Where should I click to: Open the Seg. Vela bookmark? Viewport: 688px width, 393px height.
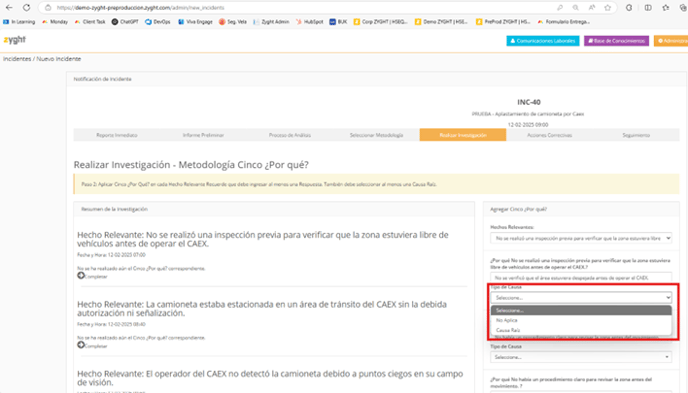[x=233, y=21]
